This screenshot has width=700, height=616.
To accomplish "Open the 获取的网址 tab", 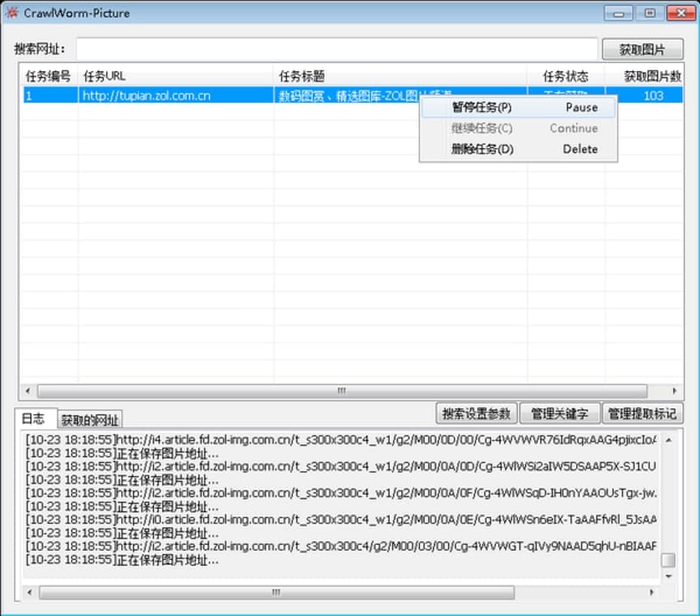I will pos(90,420).
